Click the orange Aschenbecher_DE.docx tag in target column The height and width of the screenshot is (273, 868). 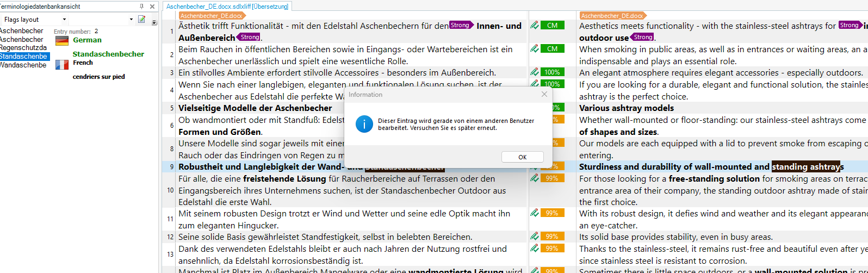pos(613,16)
